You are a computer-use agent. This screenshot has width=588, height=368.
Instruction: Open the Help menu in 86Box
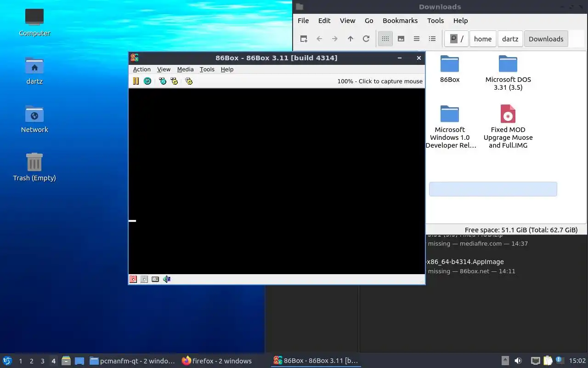click(x=227, y=69)
